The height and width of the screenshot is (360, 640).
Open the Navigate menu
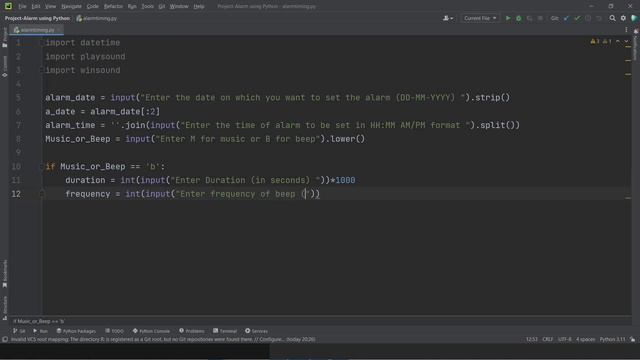tap(71, 7)
